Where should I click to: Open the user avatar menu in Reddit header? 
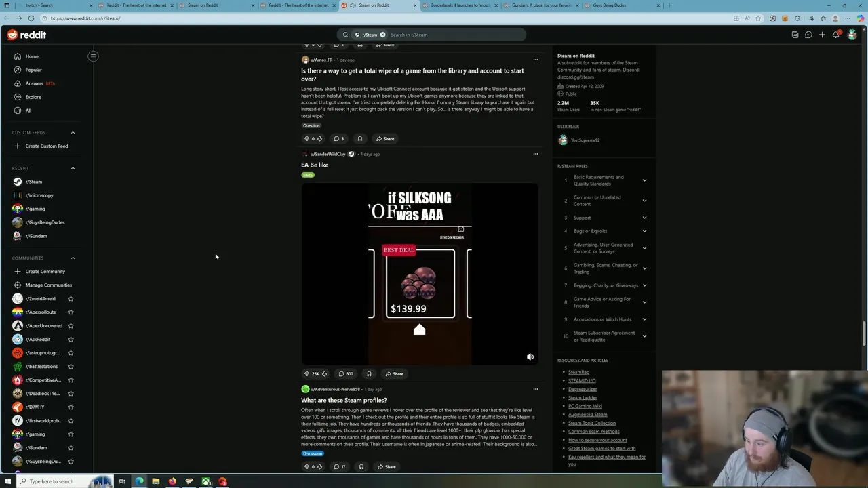click(852, 35)
